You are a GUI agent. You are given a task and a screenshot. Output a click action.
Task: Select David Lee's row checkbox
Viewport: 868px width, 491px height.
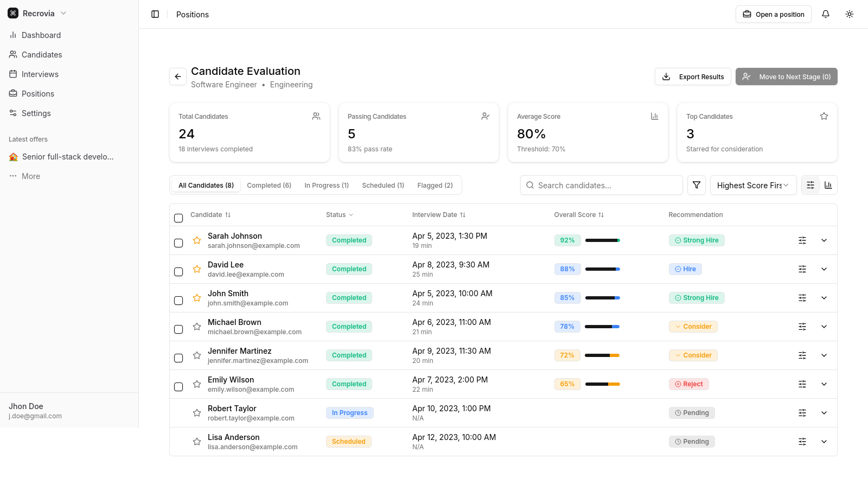[x=178, y=272]
